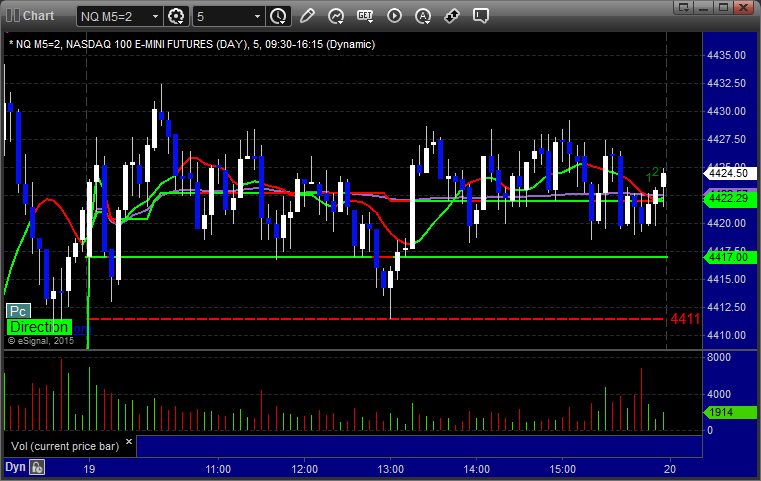Click the 8000 volume scale value
The height and width of the screenshot is (481, 761).
719,357
